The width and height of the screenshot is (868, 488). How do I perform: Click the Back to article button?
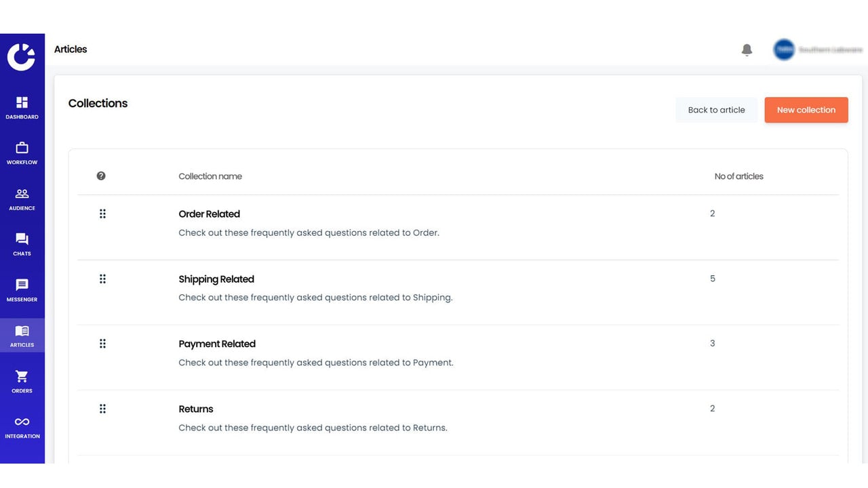click(x=716, y=110)
